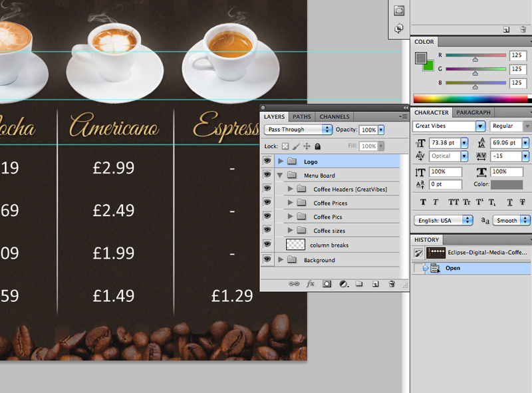Switch to the Paths tab
This screenshot has width=532, height=393.
click(x=302, y=117)
